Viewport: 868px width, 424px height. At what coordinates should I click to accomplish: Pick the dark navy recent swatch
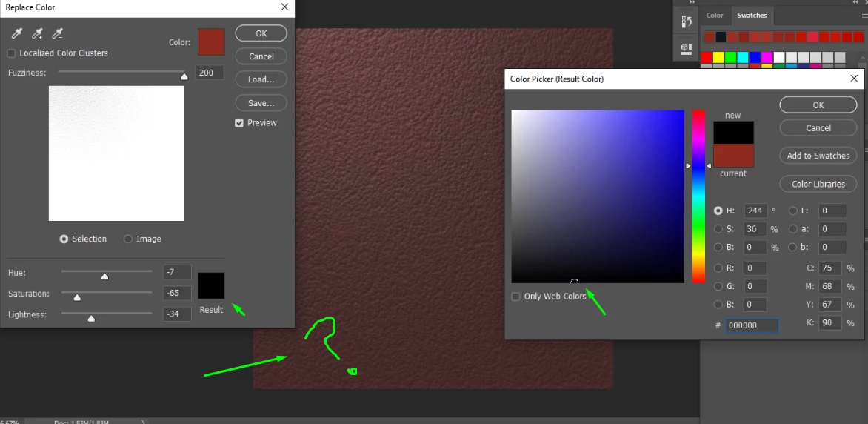(x=721, y=37)
